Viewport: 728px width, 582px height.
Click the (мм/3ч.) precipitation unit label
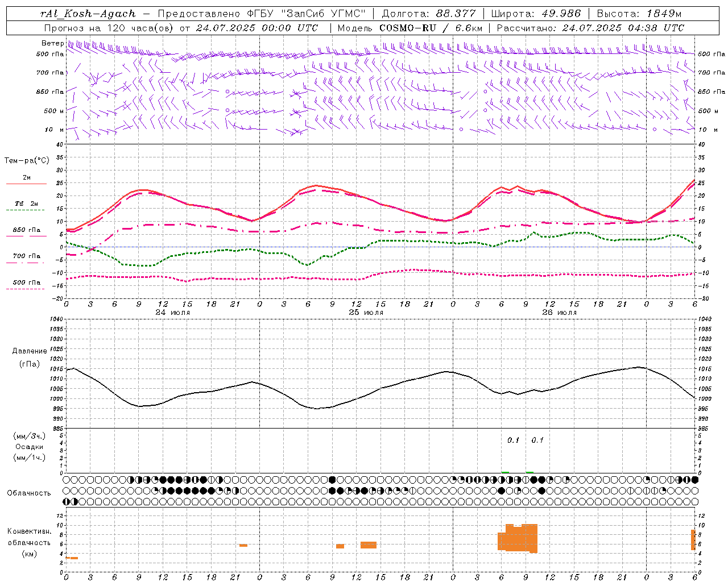pos(30,436)
